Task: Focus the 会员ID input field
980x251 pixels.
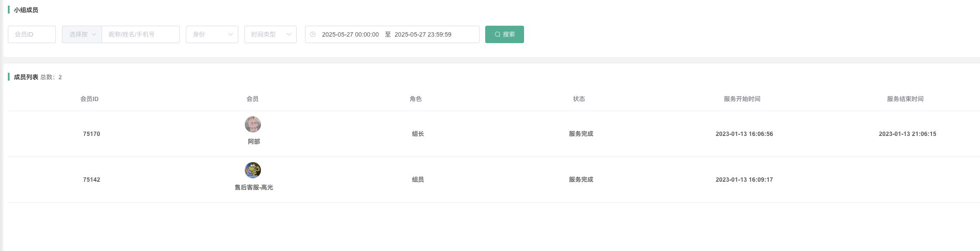Action: pos(32,34)
